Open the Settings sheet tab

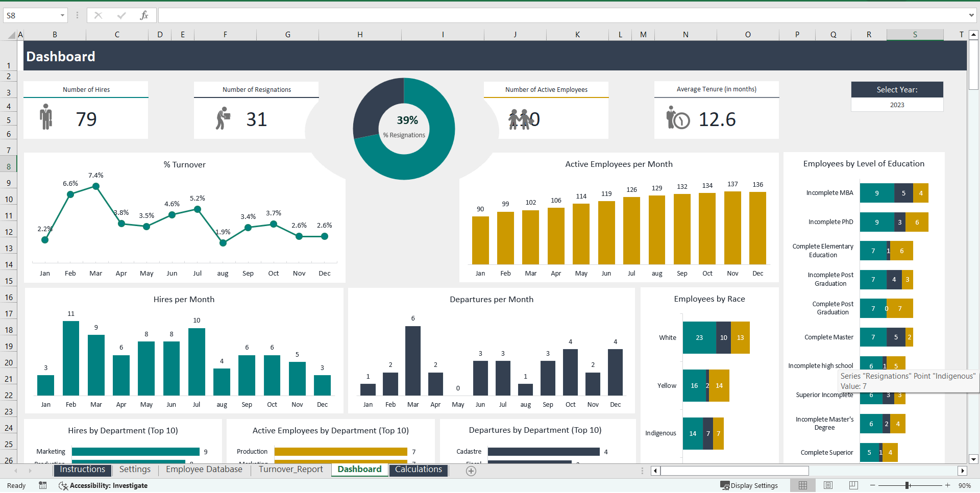(135, 470)
